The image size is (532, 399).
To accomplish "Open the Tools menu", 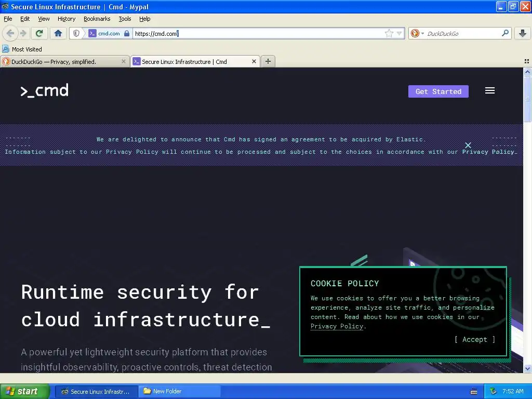I will (x=125, y=19).
